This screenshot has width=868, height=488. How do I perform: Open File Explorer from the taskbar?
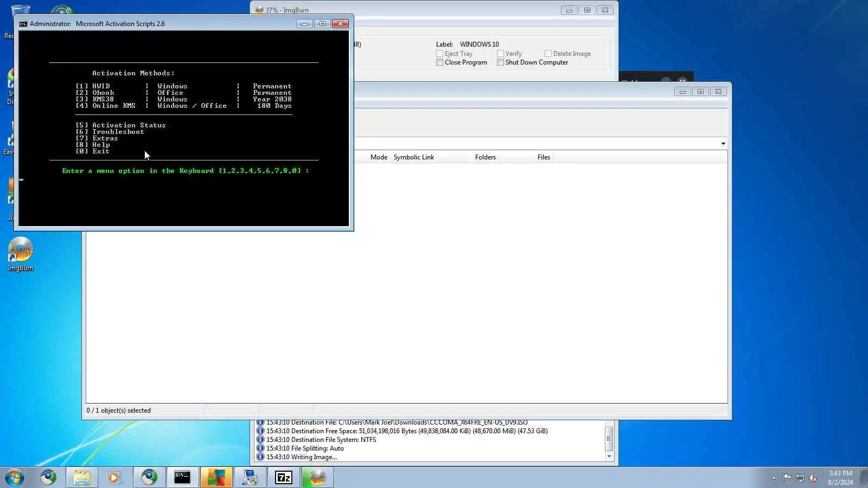[82, 478]
